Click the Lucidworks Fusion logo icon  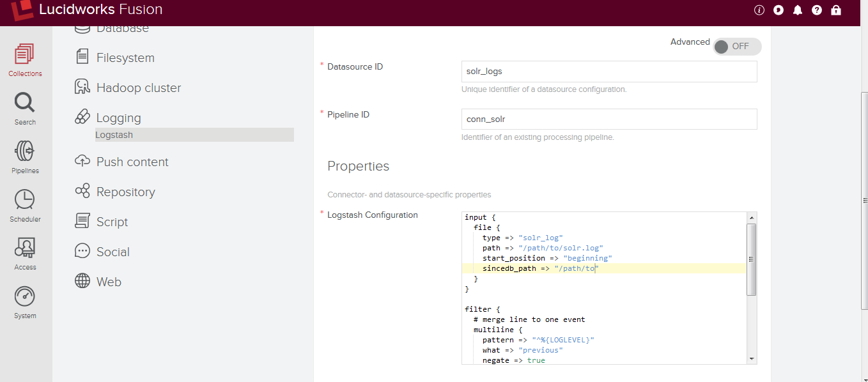[x=22, y=9]
